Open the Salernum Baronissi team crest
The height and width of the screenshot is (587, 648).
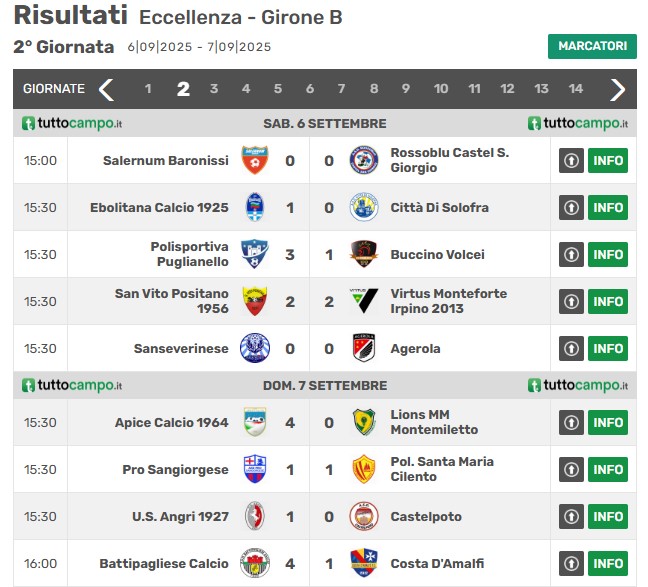click(255, 160)
